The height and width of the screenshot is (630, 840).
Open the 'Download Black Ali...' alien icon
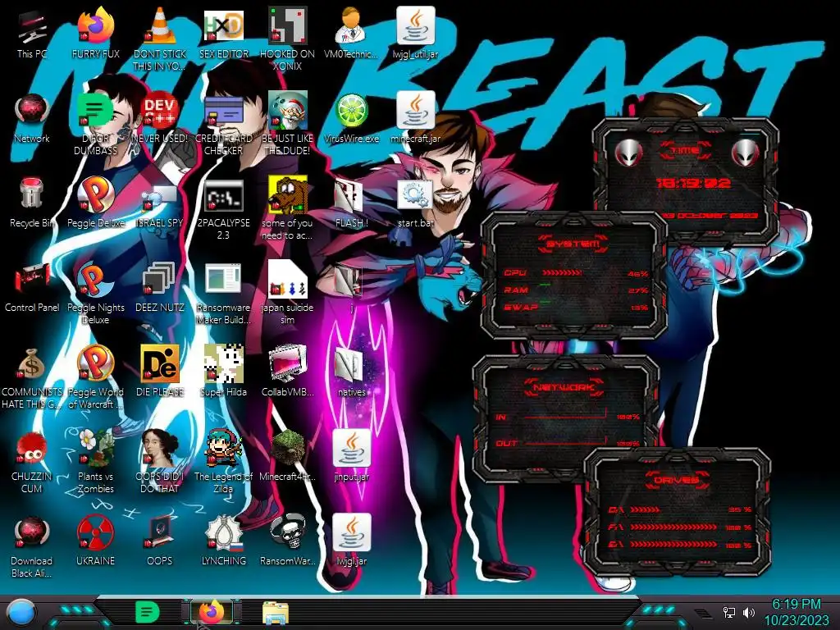[32, 533]
